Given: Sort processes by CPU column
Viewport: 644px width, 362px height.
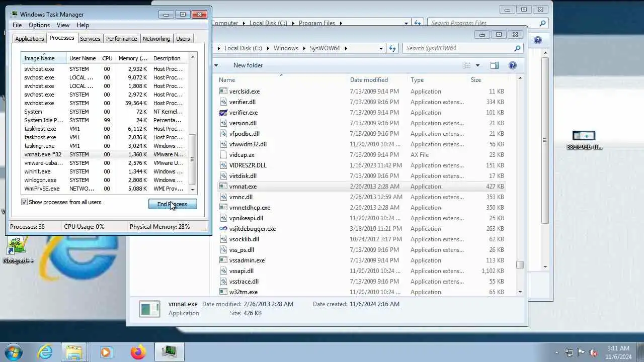Looking at the screenshot, I should (107, 58).
